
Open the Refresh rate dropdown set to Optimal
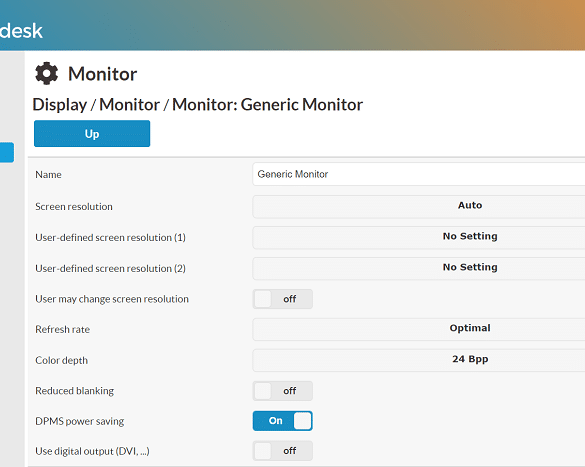pyautogui.click(x=419, y=329)
